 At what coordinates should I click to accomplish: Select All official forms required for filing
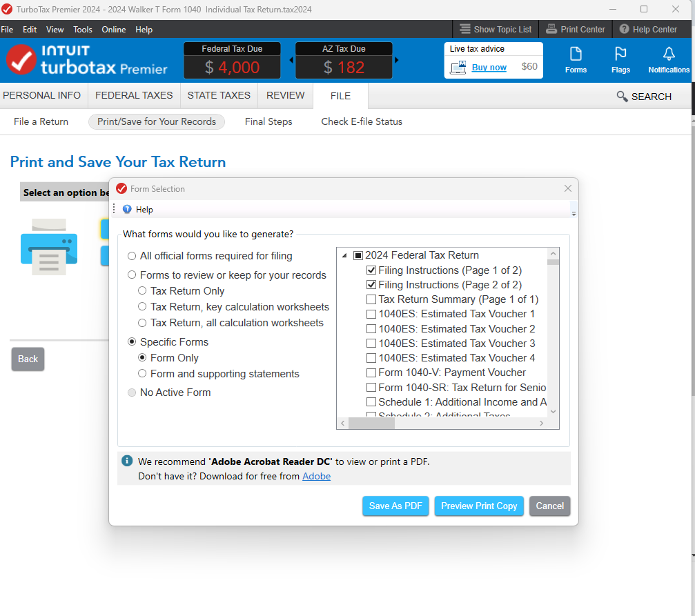click(x=132, y=256)
